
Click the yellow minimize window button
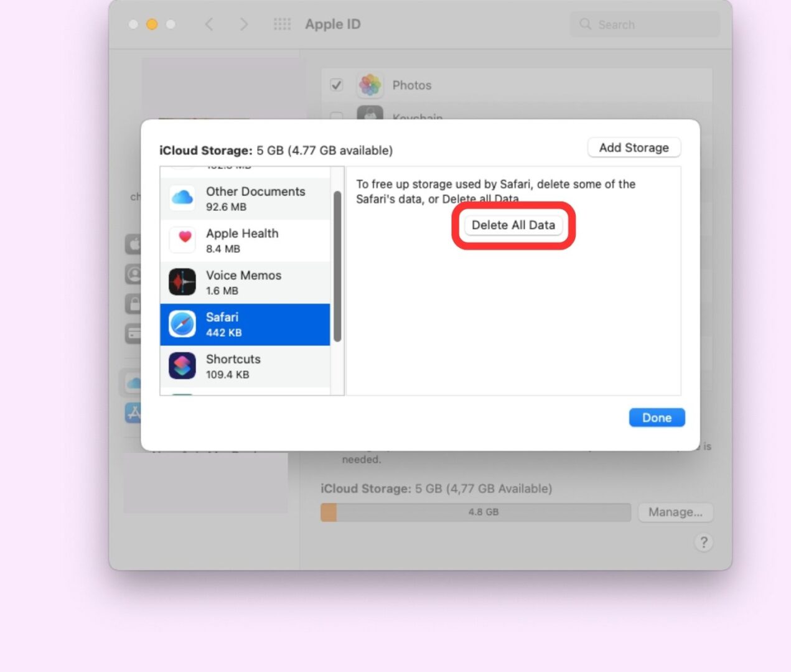[x=152, y=24]
